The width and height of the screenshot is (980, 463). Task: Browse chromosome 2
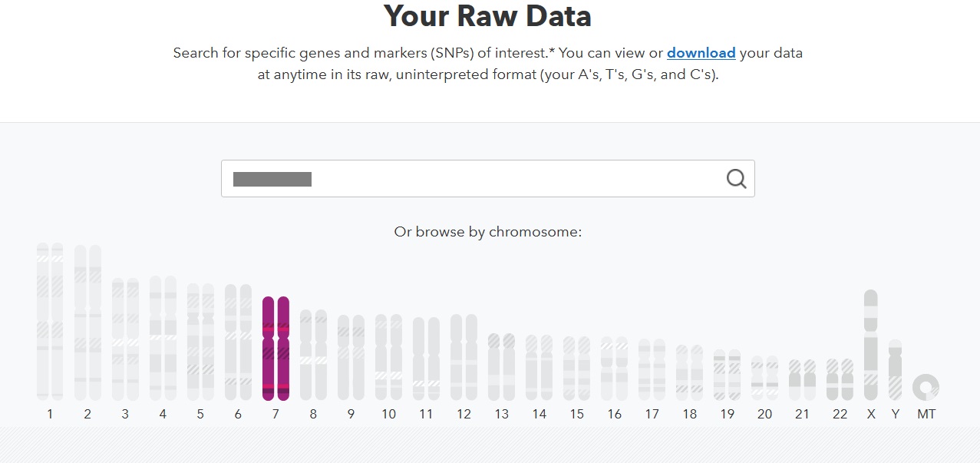(x=87, y=322)
